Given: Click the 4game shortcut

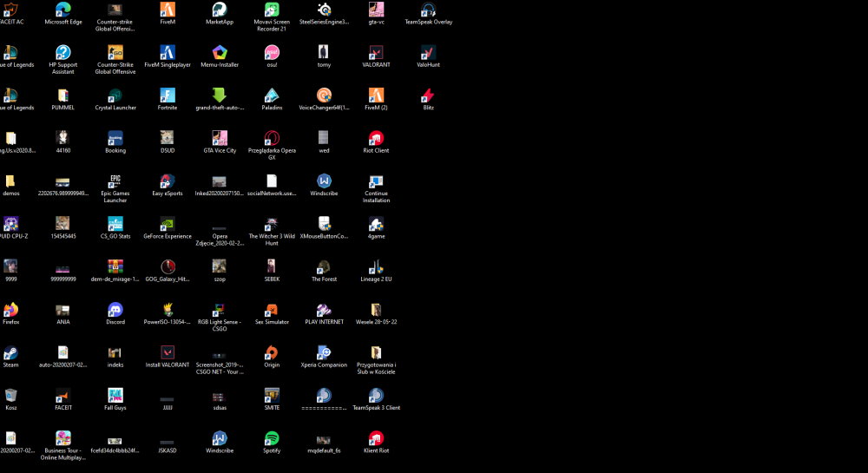Looking at the screenshot, I should (x=376, y=224).
